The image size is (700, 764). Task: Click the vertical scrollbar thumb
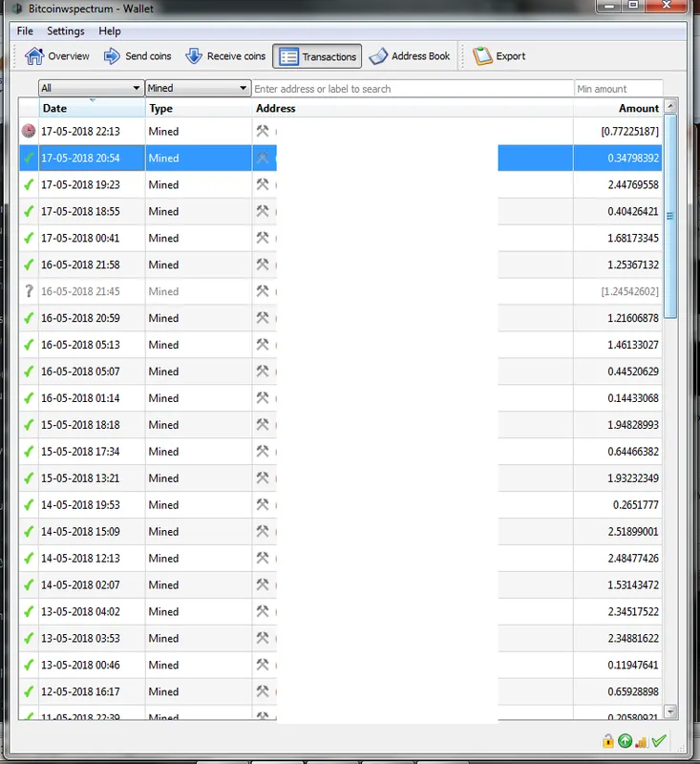[x=670, y=217]
